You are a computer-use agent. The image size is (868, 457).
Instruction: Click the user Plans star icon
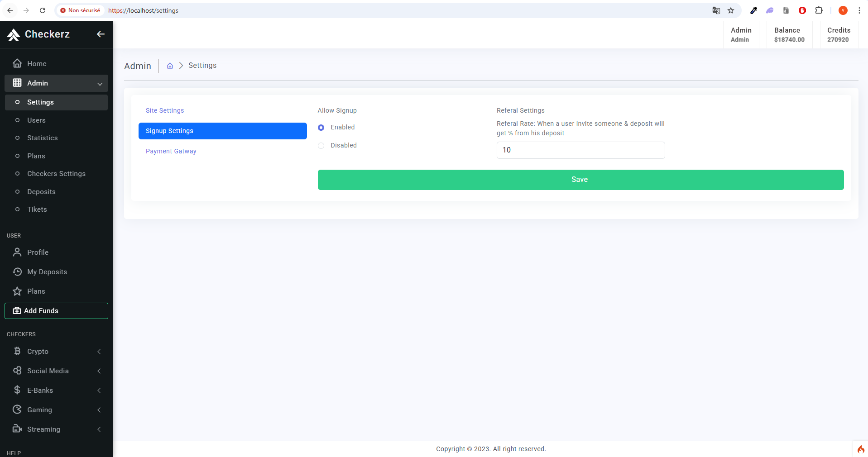point(17,291)
